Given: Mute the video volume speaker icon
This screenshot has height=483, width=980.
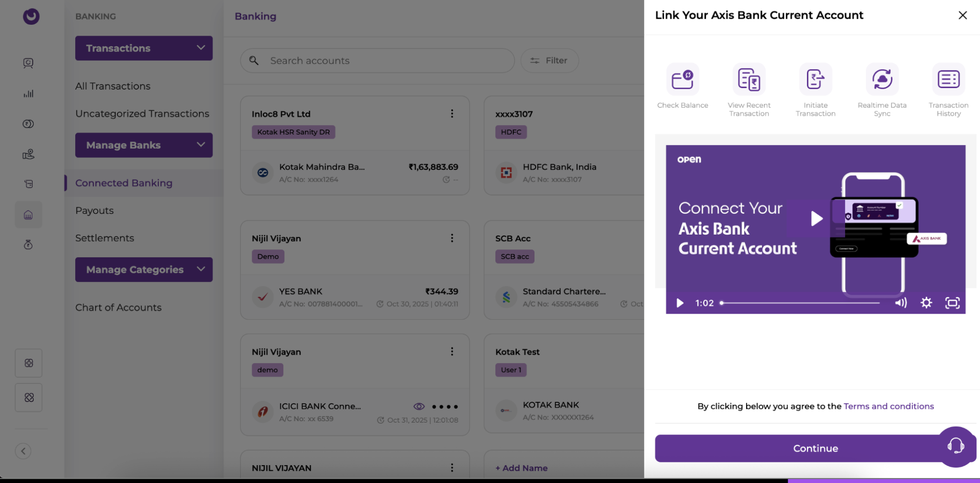Looking at the screenshot, I should (x=901, y=303).
